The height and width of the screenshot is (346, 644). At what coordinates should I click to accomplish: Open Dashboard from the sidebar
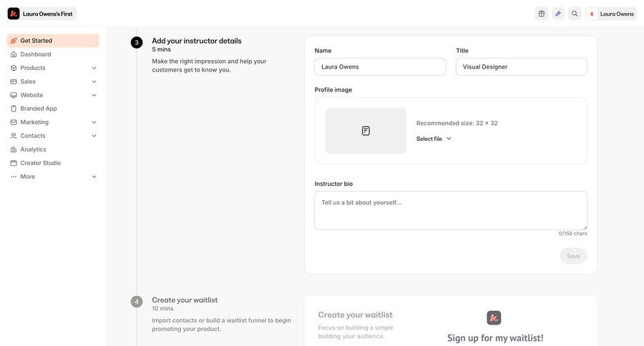coord(35,54)
